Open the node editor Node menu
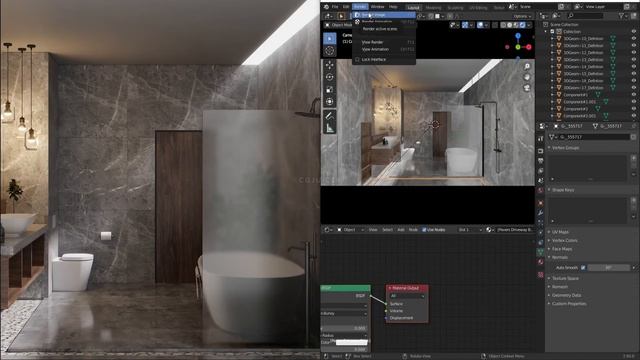 tap(413, 230)
